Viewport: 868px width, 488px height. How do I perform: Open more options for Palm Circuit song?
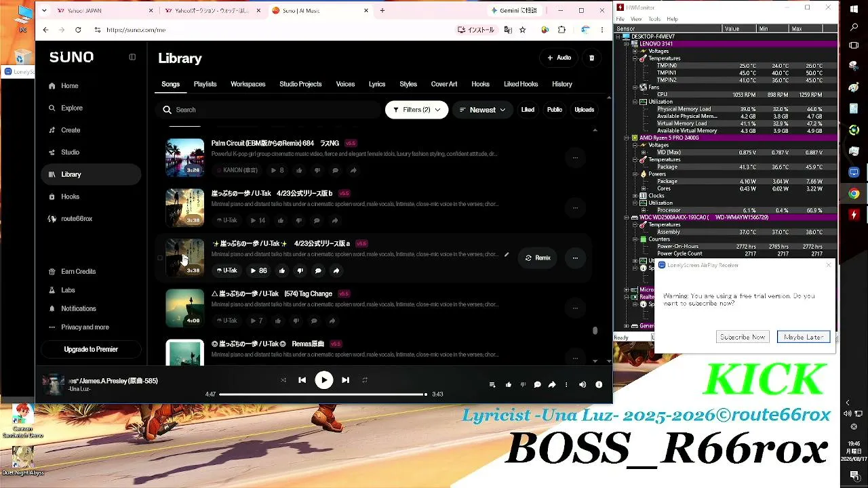point(575,158)
